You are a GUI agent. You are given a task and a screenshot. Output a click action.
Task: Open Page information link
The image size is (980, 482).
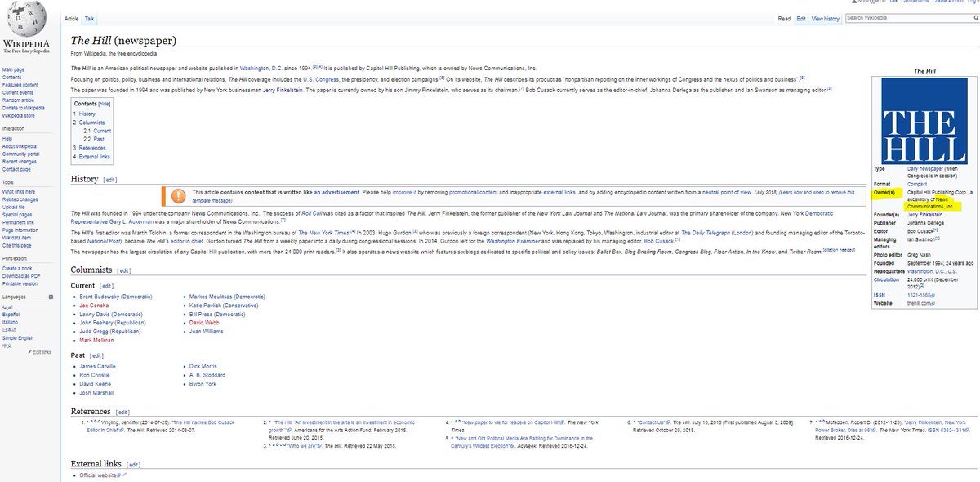(x=20, y=230)
